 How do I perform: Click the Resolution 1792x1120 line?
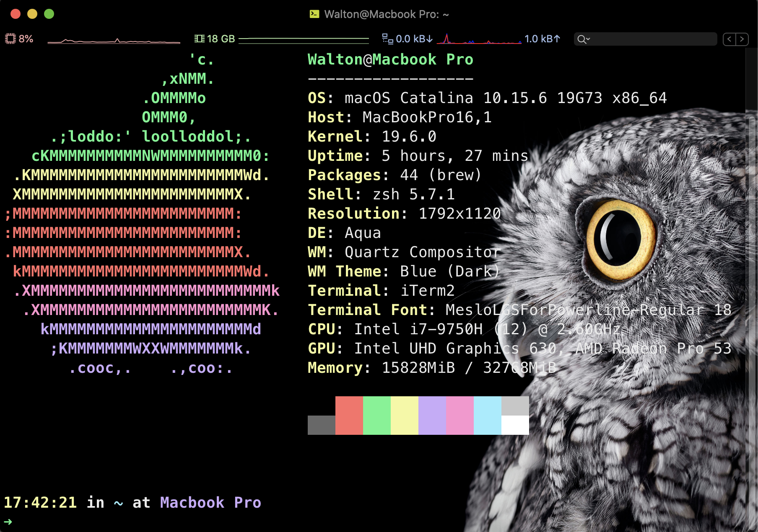point(404,214)
